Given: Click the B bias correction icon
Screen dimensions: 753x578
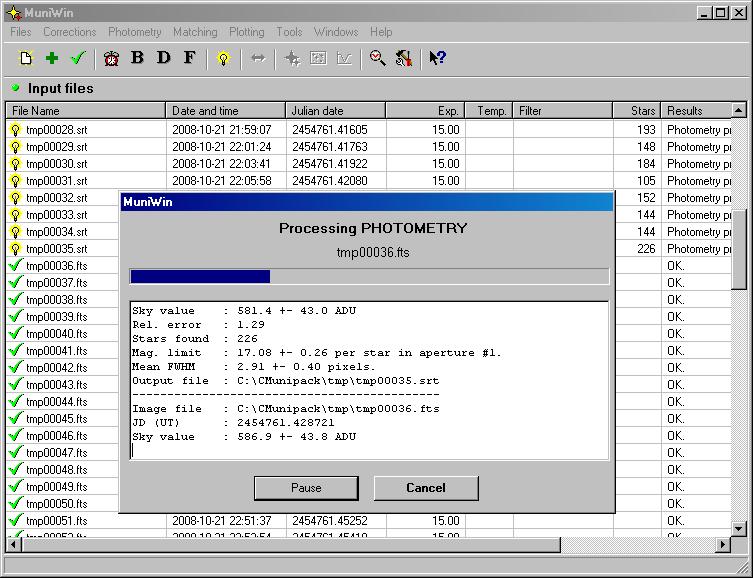Looking at the screenshot, I should click(x=137, y=58).
